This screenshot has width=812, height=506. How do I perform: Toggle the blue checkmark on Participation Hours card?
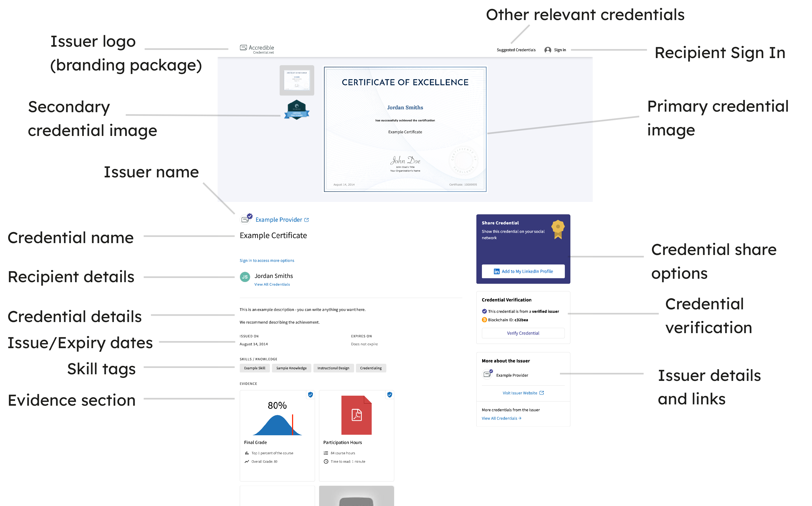pyautogui.click(x=389, y=395)
